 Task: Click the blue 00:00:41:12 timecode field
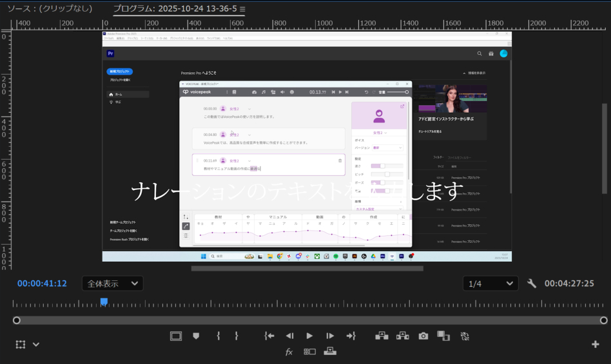42,283
